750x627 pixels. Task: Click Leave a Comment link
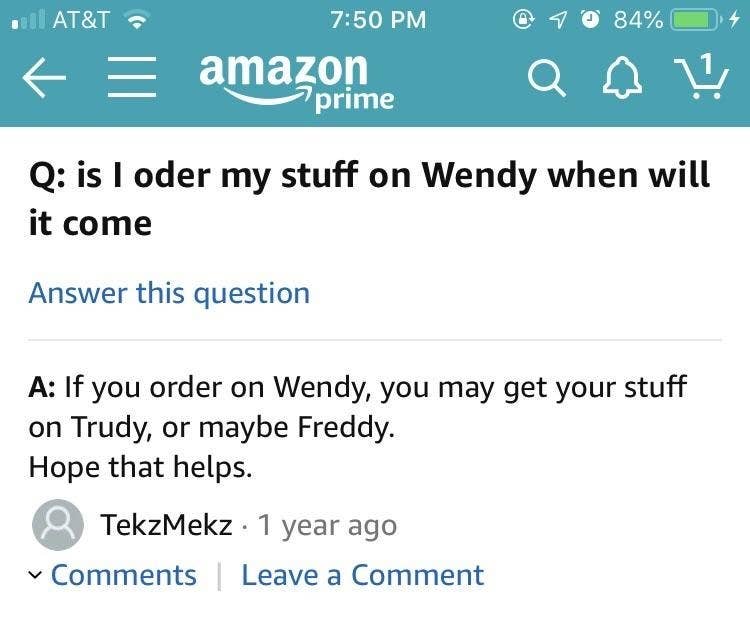tap(362, 575)
